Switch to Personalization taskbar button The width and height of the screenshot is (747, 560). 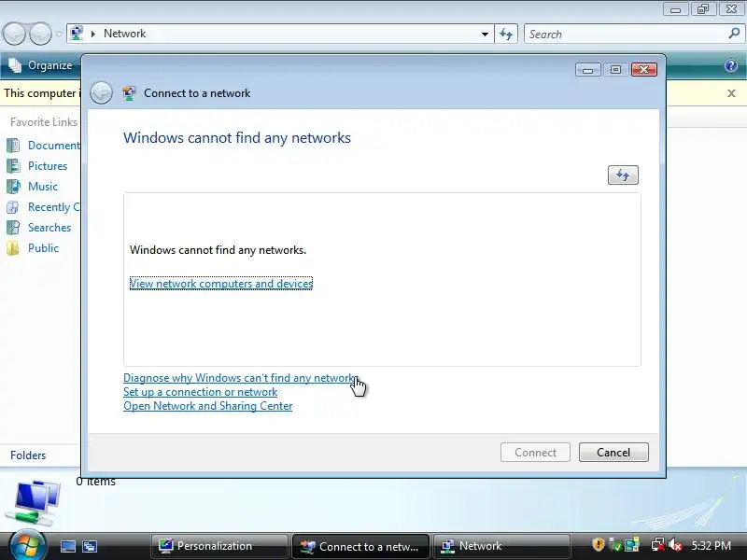pyautogui.click(x=219, y=546)
